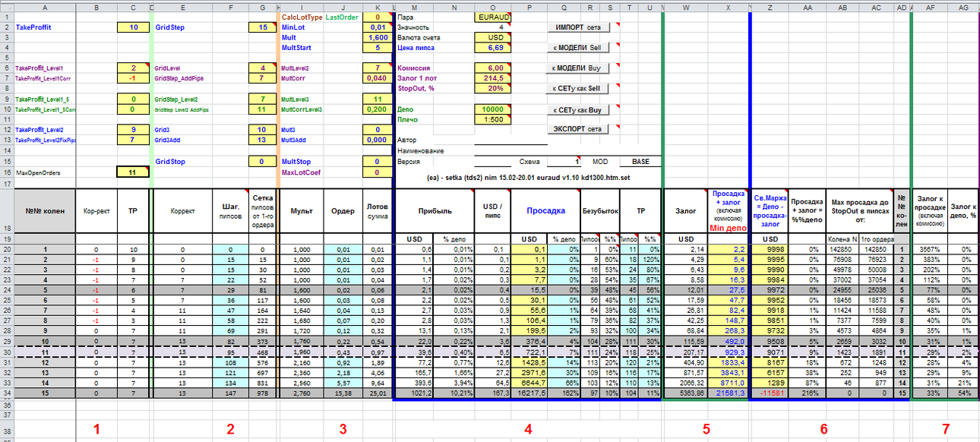Image resolution: width=980 pixels, height=442 pixels.
Task: Click row header 18
Action: pos(6,210)
